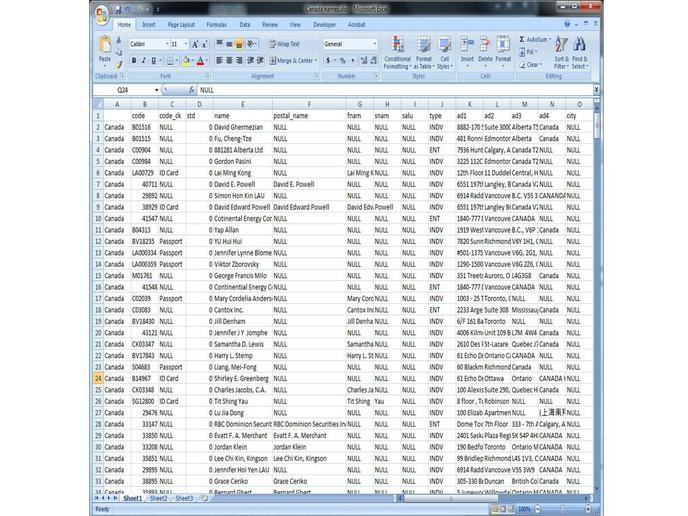Image resolution: width=688 pixels, height=516 pixels.
Task: Switch to Sheet2
Action: [158, 498]
